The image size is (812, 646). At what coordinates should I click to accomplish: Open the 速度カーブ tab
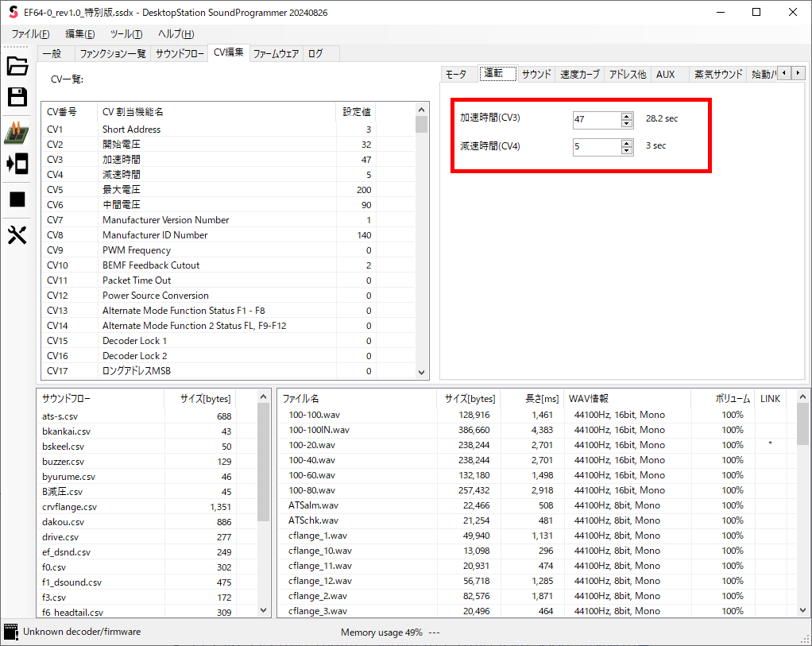tap(579, 74)
